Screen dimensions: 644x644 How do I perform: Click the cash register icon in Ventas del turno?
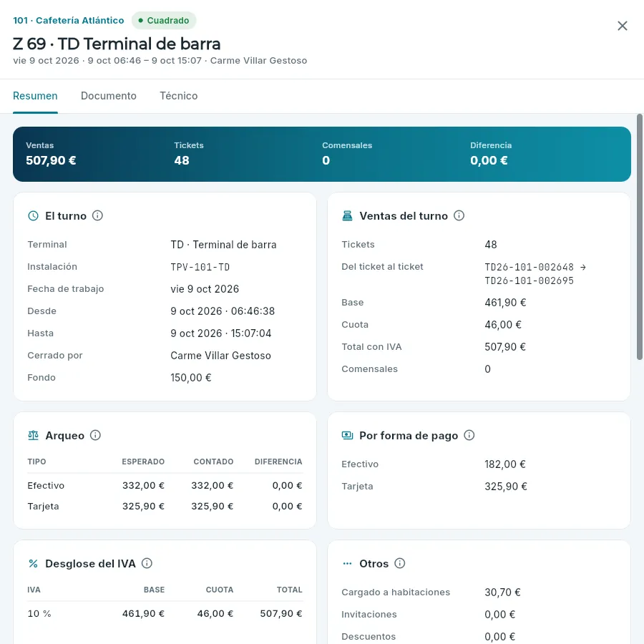pos(348,216)
